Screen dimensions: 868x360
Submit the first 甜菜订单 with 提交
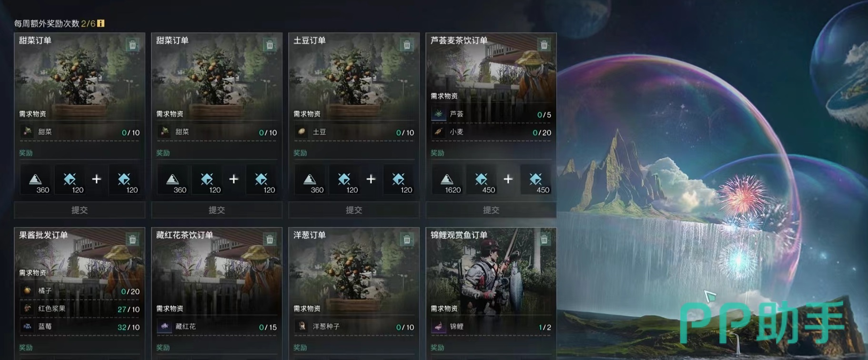pos(80,210)
